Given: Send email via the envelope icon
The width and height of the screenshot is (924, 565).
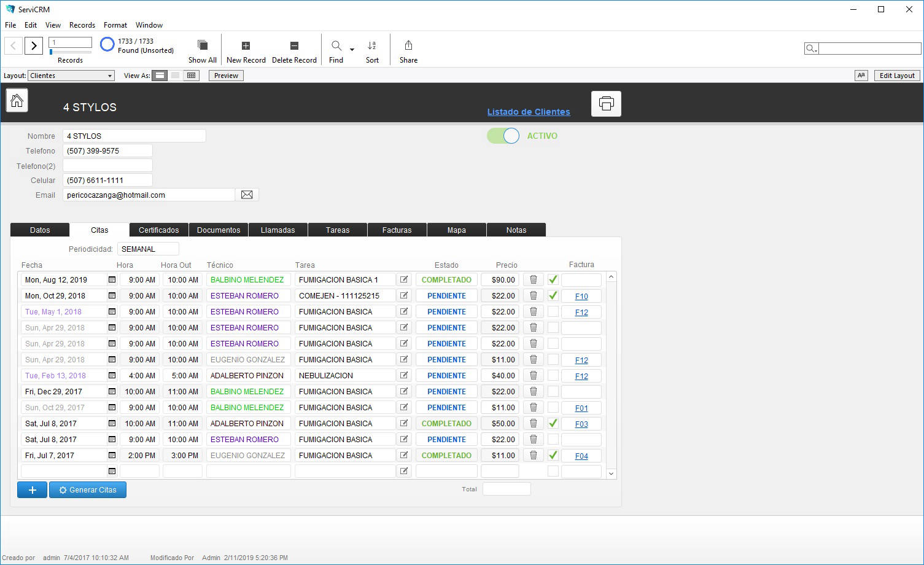Looking at the screenshot, I should [247, 195].
